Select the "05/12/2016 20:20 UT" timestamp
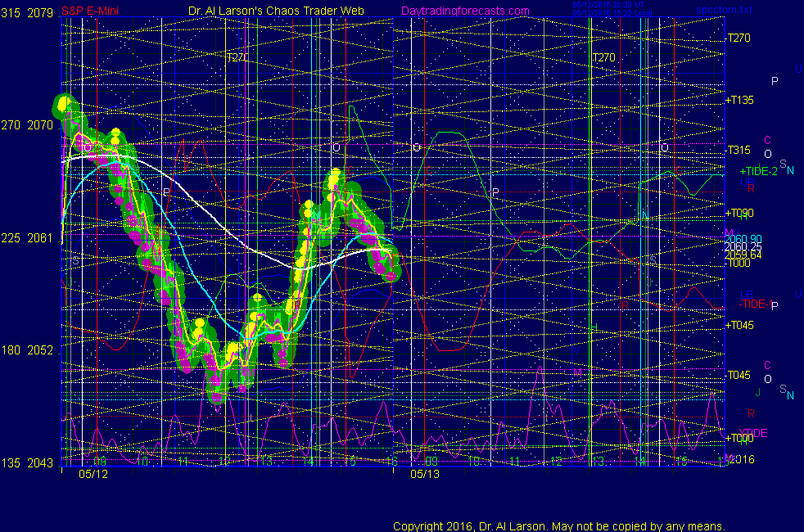 coord(608,5)
